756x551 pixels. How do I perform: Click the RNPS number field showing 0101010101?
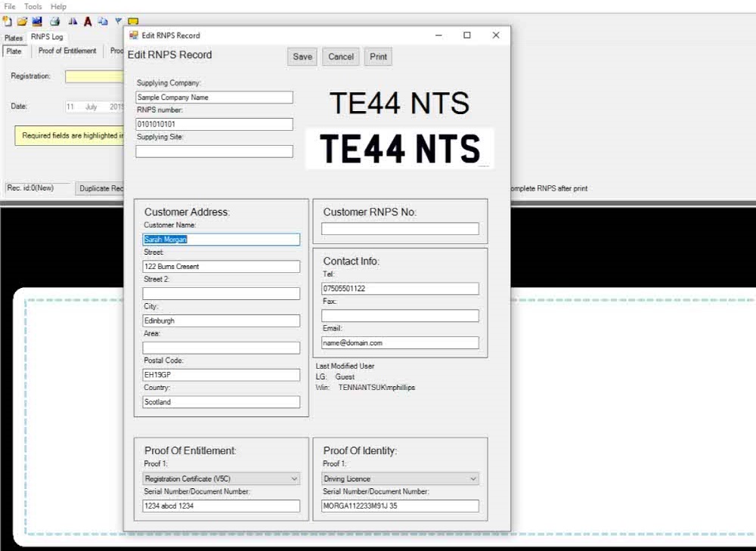(214, 125)
